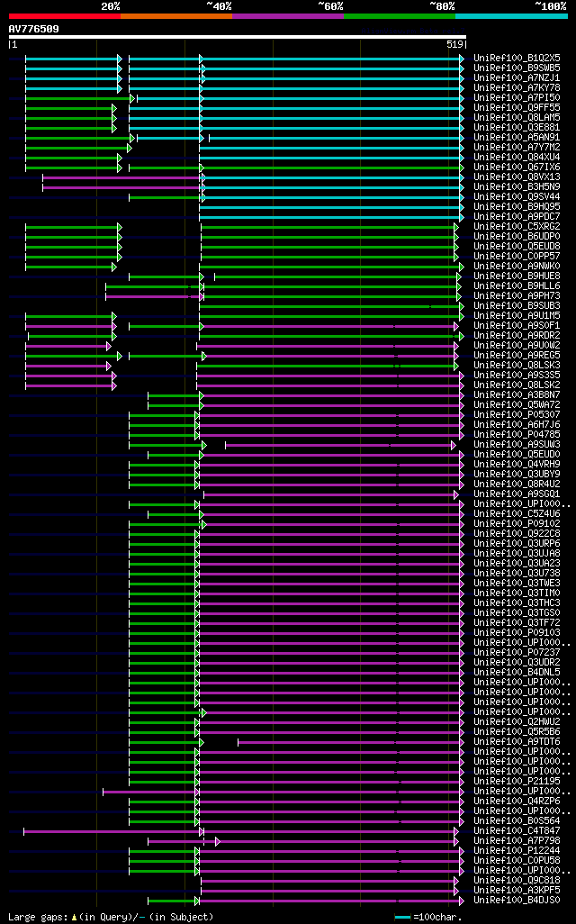Open hit UniRef100_A7KY78

click(517, 88)
